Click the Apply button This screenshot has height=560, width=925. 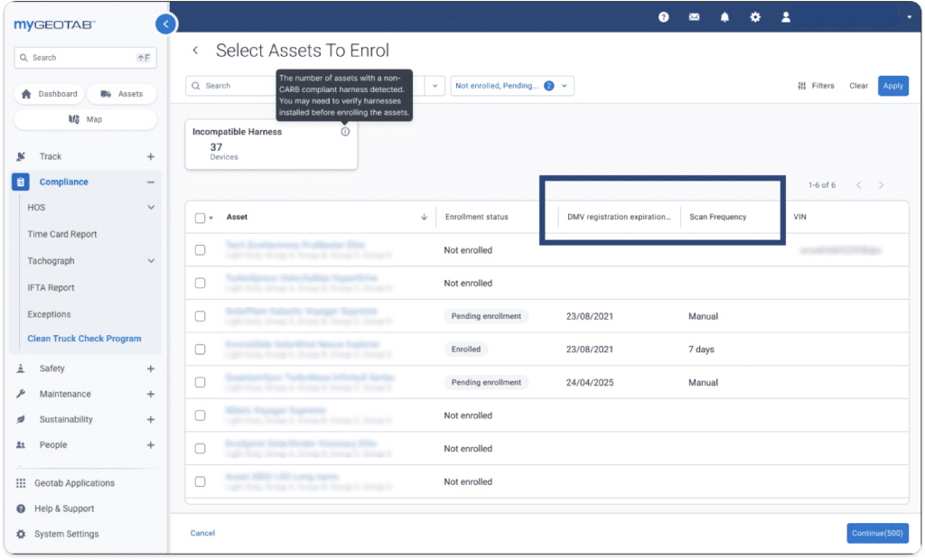tap(892, 86)
